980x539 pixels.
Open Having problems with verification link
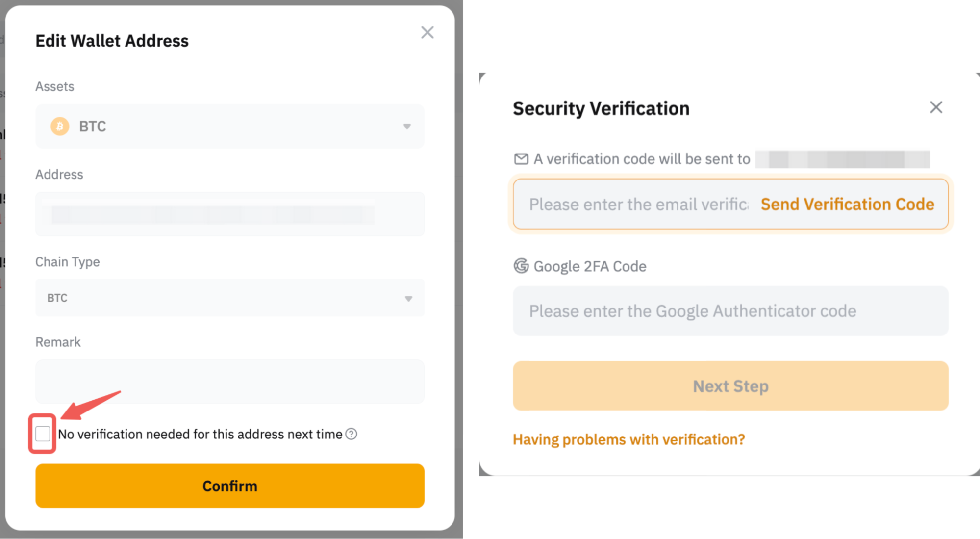click(x=628, y=439)
